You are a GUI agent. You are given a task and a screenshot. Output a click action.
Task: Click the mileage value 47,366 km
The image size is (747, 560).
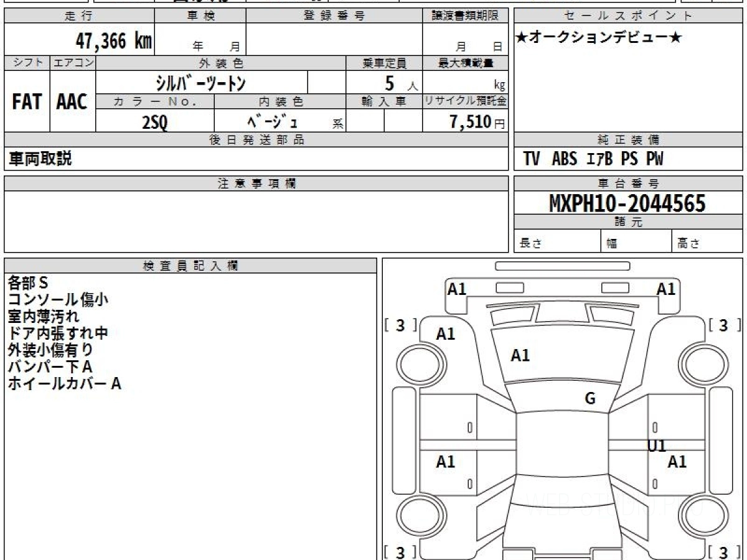click(113, 42)
